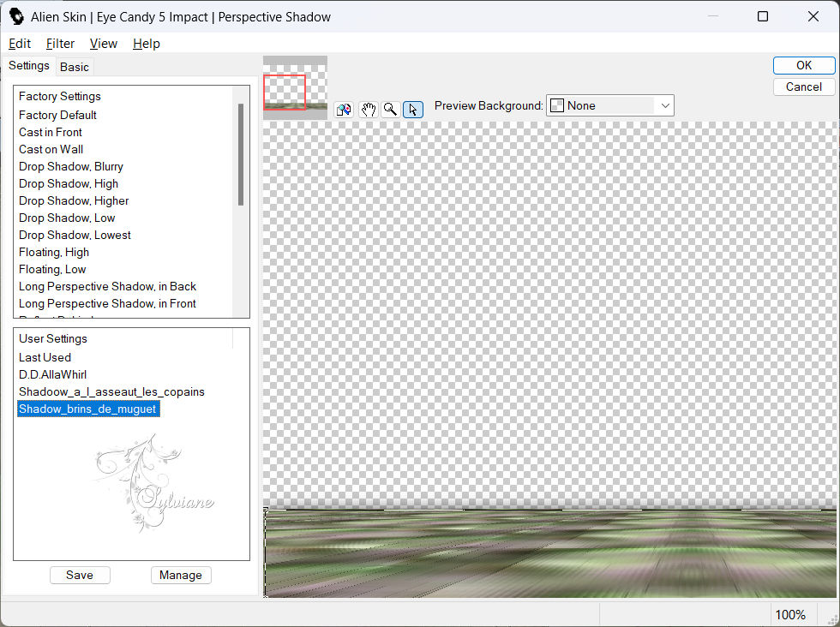Select the Floating, Low preset
This screenshot has height=627, width=840.
tap(52, 269)
